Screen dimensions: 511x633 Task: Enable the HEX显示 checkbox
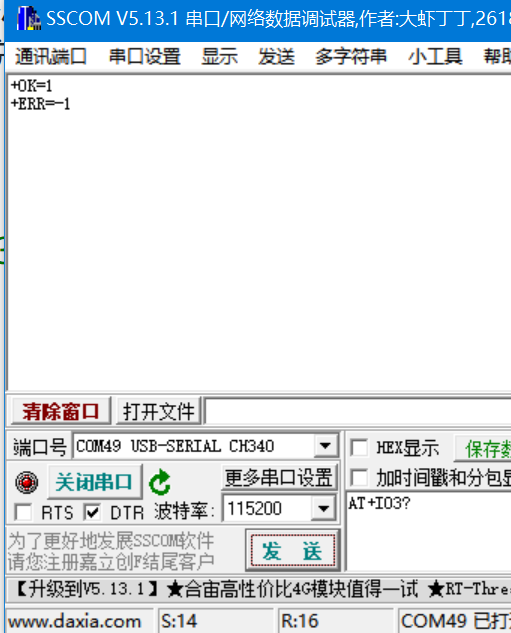(x=359, y=448)
